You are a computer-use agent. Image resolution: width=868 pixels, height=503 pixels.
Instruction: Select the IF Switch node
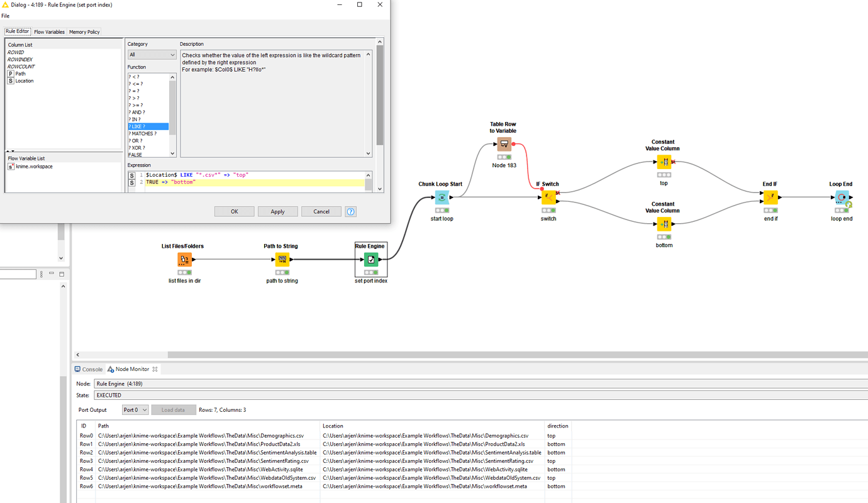pyautogui.click(x=548, y=197)
